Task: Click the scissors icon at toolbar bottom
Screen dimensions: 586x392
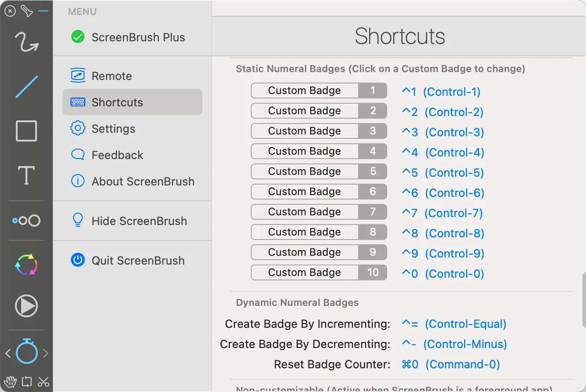Action: click(43, 381)
